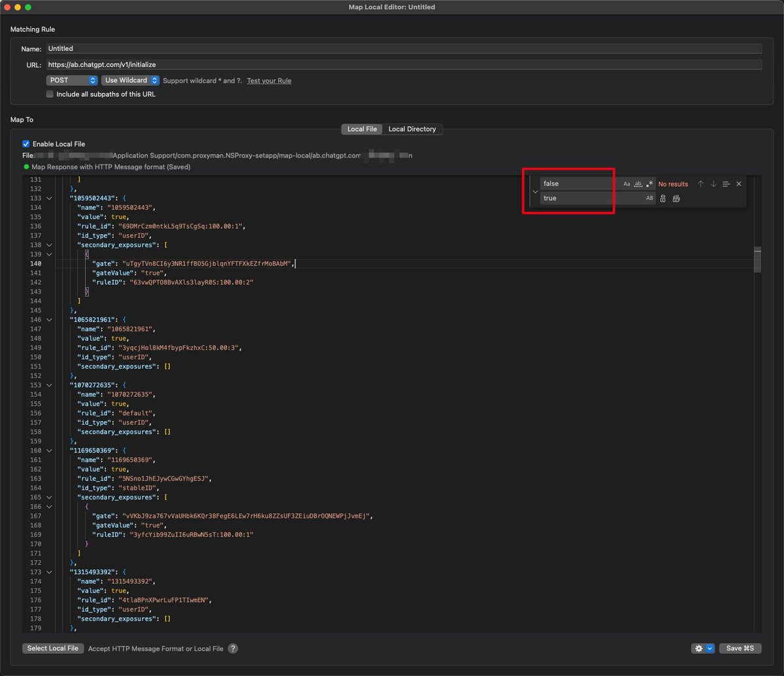Enable Include all subpaths checkbox
784x676 pixels.
click(50, 94)
